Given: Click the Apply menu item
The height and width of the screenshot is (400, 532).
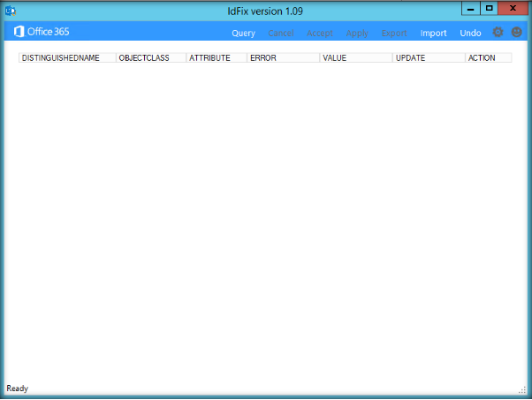Looking at the screenshot, I should pos(357,34).
